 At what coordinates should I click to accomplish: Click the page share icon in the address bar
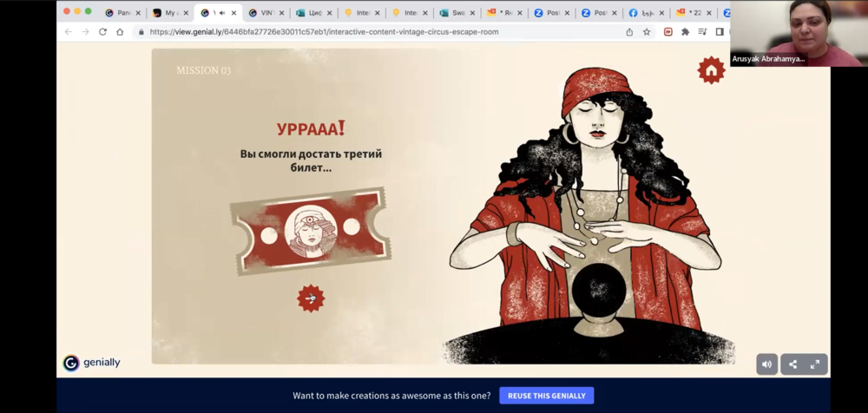tap(629, 32)
